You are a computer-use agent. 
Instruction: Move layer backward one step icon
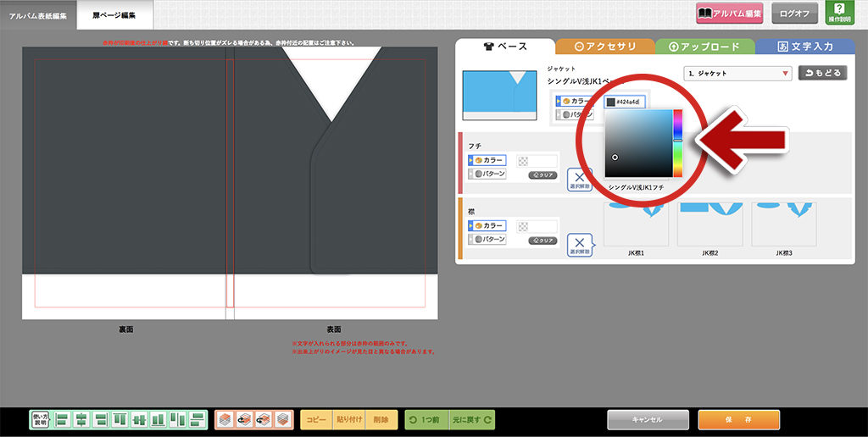(x=263, y=419)
